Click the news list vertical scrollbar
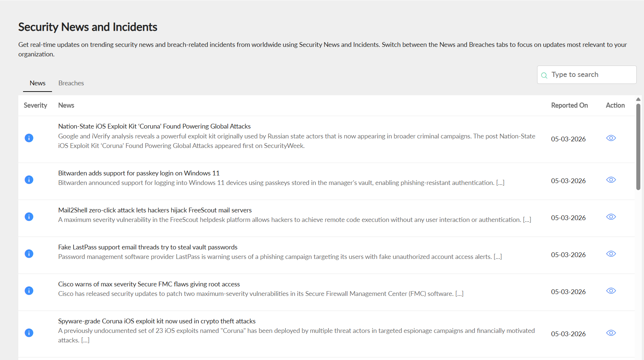The image size is (644, 360). point(638,146)
